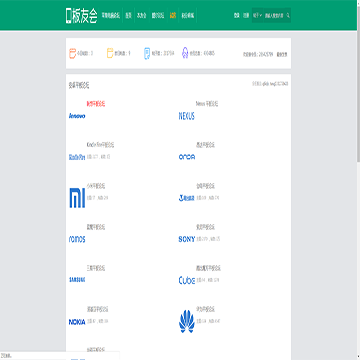Click the 板友会 site logo

[x=82, y=15]
